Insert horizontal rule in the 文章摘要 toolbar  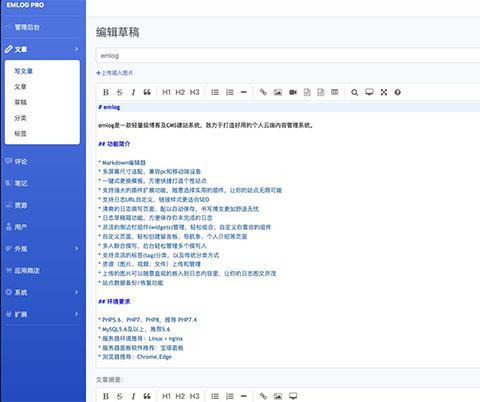244,396
